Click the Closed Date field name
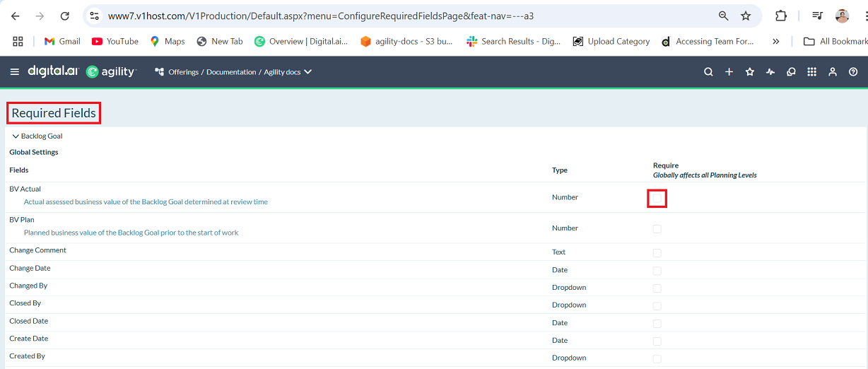868x369 pixels. tap(28, 321)
